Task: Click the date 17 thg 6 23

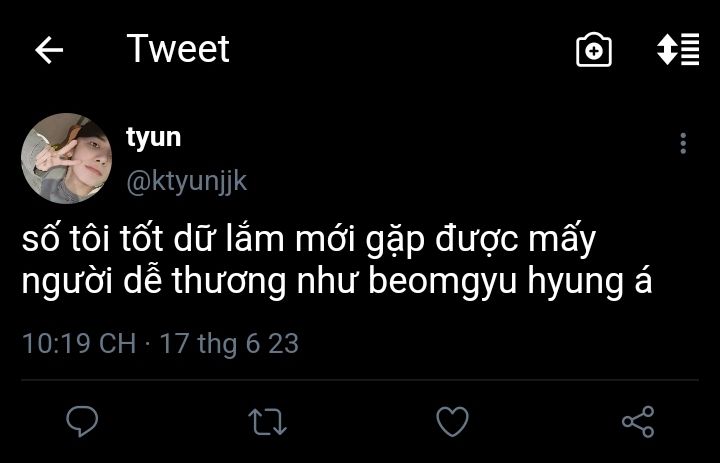Action: 229,343
